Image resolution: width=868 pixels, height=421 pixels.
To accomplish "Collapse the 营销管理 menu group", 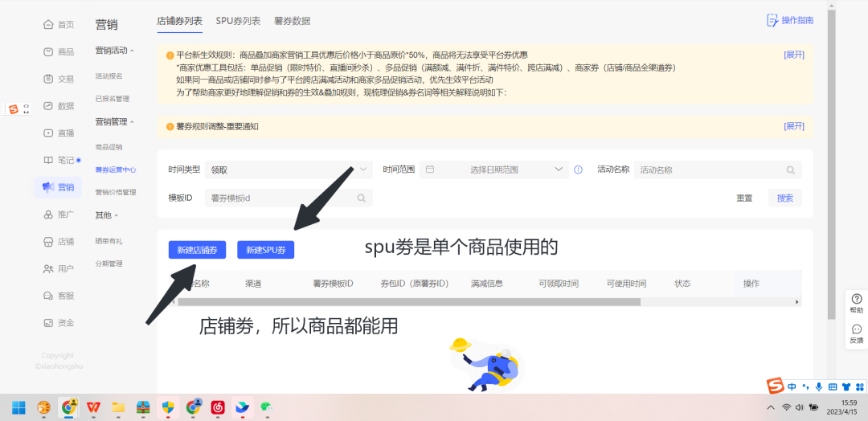I will tap(115, 121).
